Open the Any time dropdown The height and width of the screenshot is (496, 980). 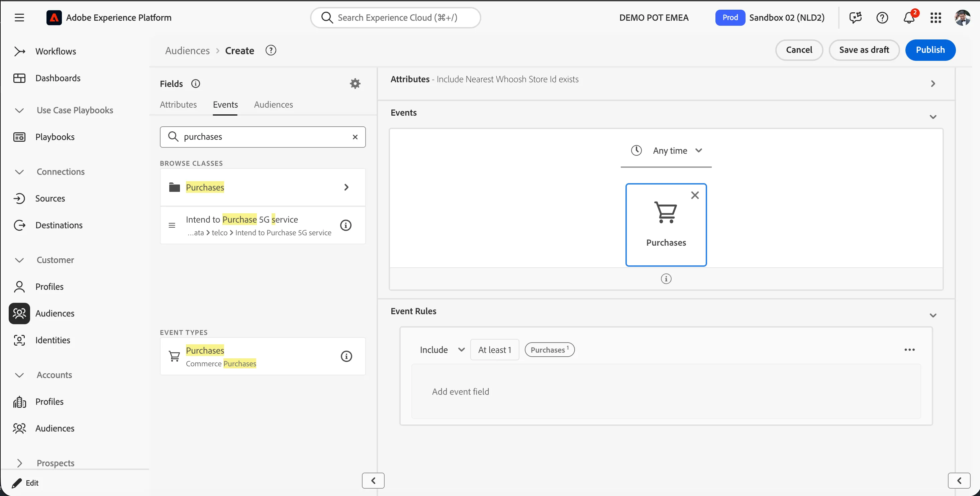pos(666,151)
